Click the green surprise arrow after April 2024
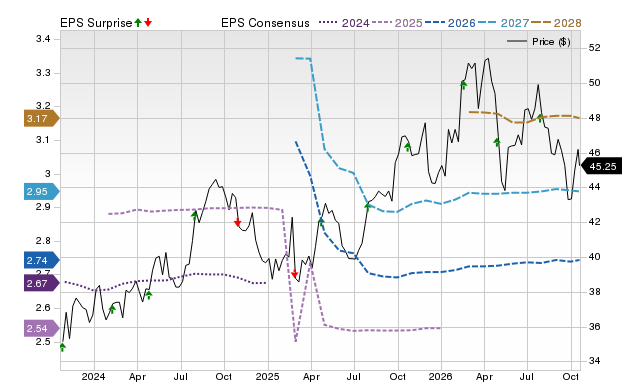Screen dimensions: 640x382 [149, 295]
